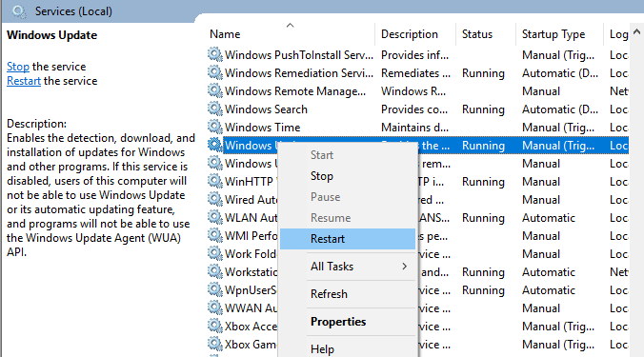
Task: Select the Windows Search service row
Action: pyautogui.click(x=417, y=109)
